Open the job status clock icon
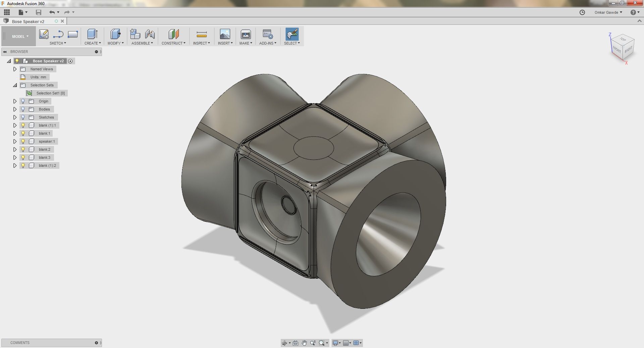Viewport: 644px width, 348px height. [x=582, y=12]
